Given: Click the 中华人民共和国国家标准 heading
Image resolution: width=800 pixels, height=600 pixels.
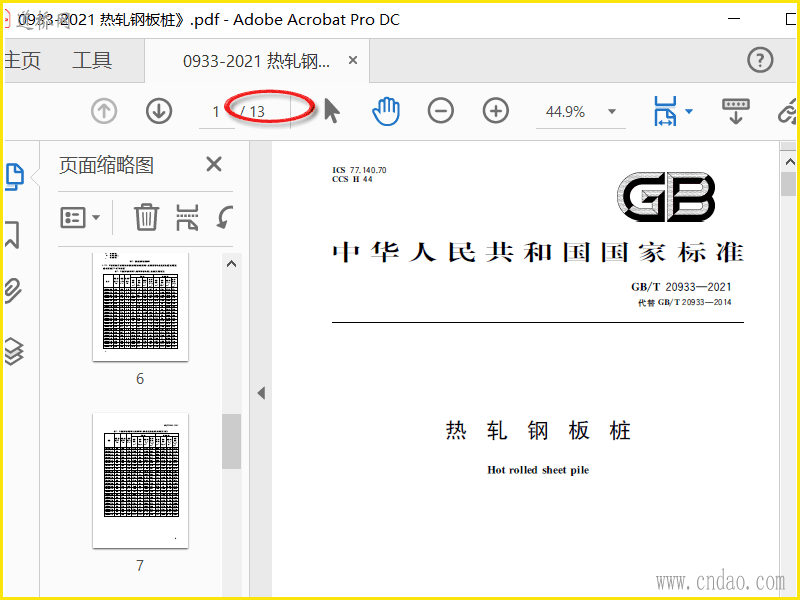Looking at the screenshot, I should point(538,252).
